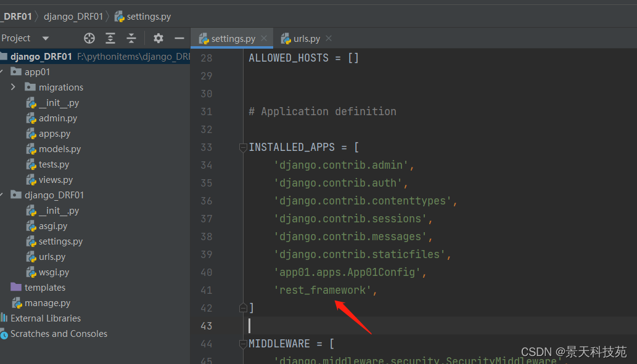Click the Select Opened File crosshair icon

pos(89,38)
